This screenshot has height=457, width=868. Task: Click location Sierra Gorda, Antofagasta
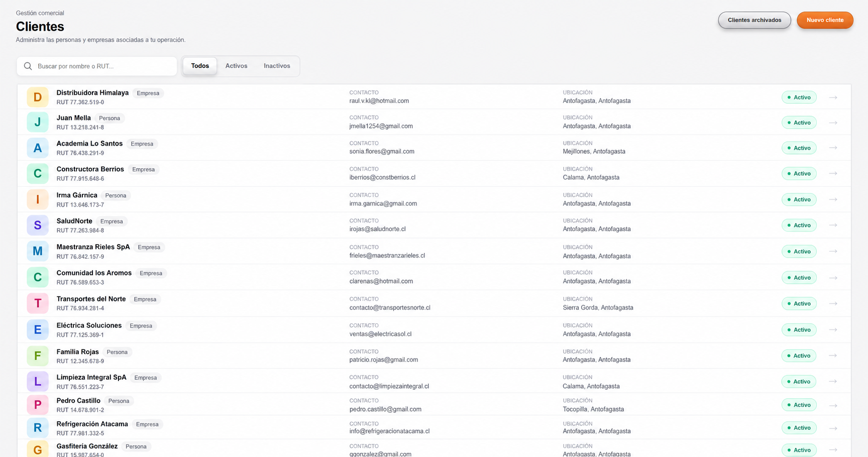click(598, 307)
